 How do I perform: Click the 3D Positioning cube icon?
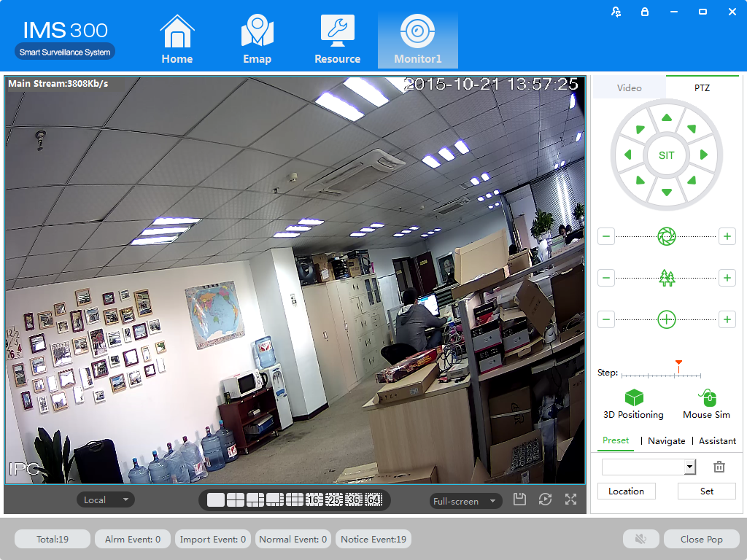pos(633,397)
